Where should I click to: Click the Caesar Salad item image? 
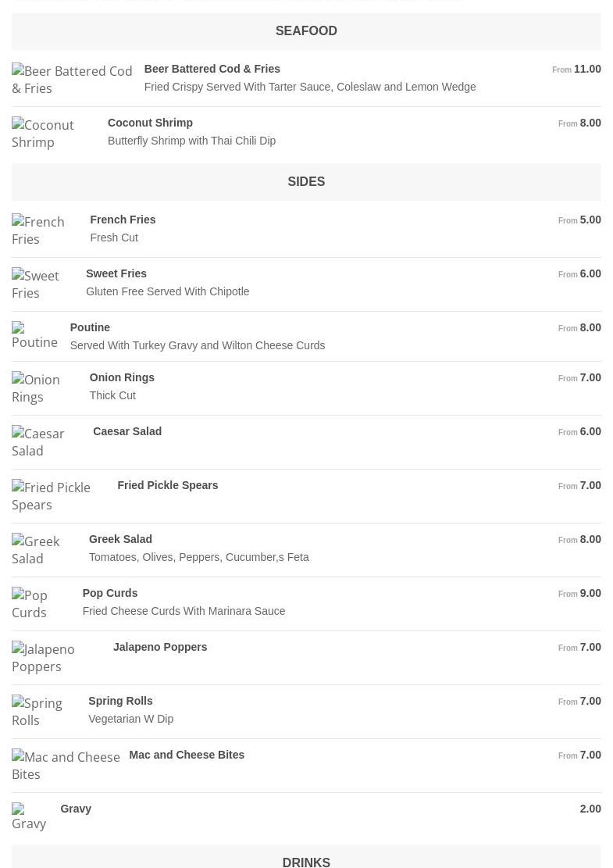click(46, 442)
